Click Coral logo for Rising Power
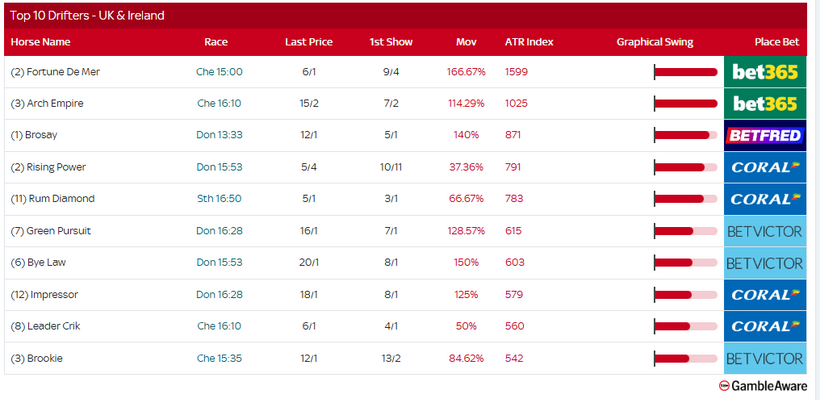This screenshot has height=400, width=820. click(x=765, y=167)
